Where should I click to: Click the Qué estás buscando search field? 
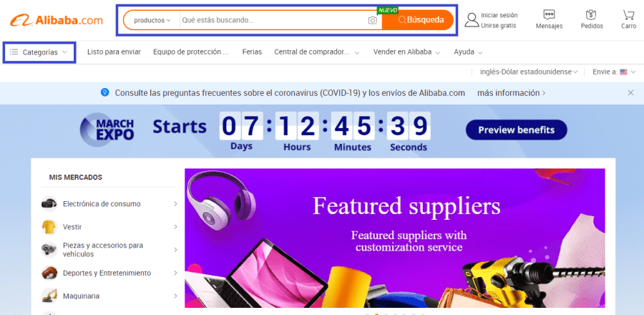[x=273, y=20]
